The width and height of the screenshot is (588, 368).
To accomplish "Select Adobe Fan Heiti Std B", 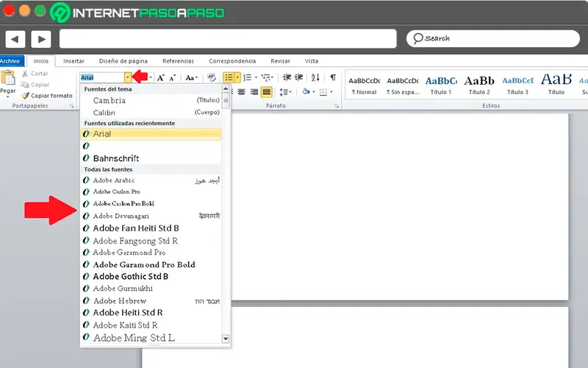I will (x=151, y=228).
